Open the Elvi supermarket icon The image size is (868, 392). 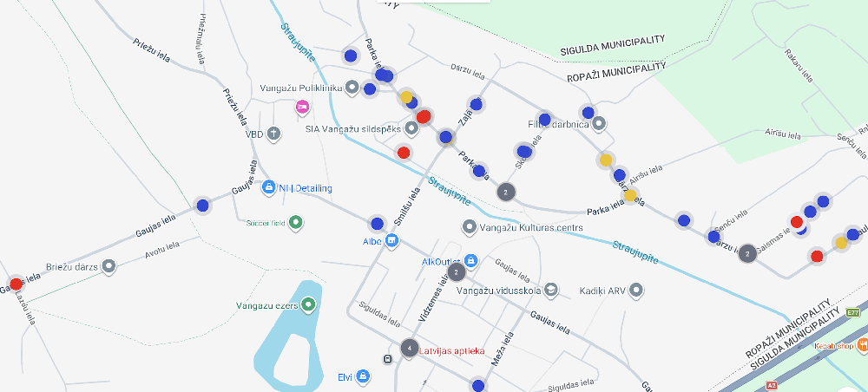363,376
